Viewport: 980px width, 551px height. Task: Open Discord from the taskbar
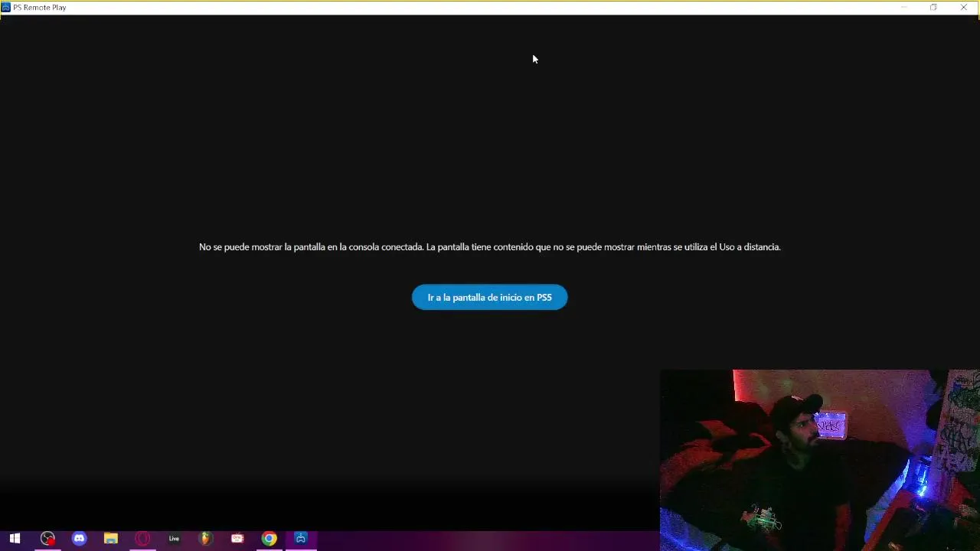[80, 539]
